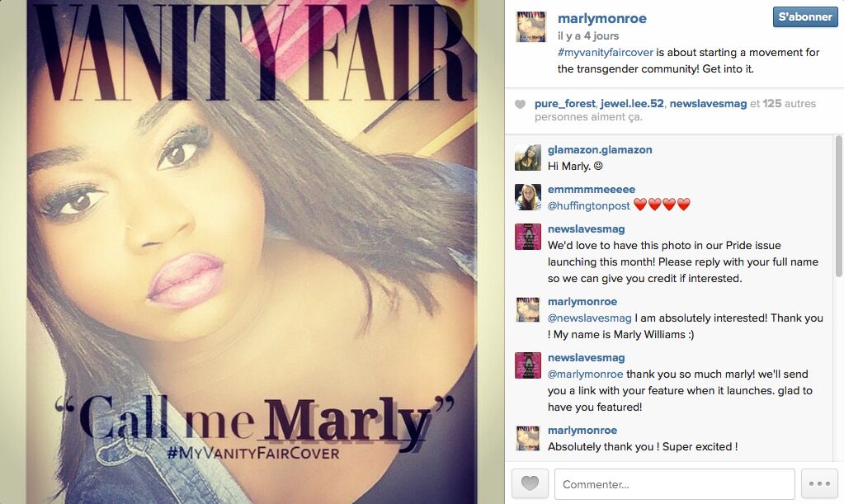The width and height of the screenshot is (844, 504).
Task: Open the @huffingtonpost mention link
Action: click(x=588, y=205)
